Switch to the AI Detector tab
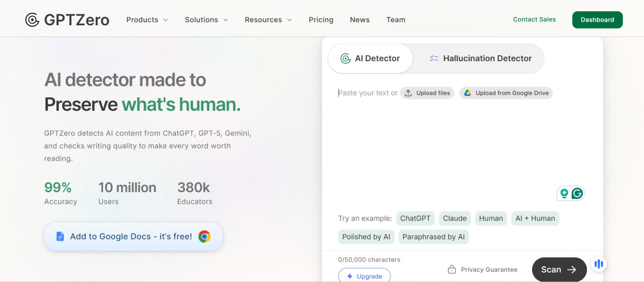This screenshot has height=282, width=644. [370, 58]
